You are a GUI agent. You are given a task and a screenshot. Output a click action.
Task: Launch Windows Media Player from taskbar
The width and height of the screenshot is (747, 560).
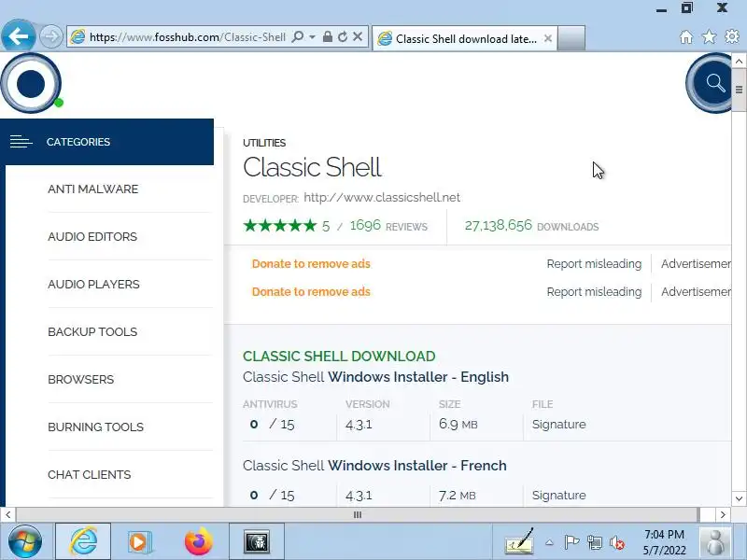139,541
